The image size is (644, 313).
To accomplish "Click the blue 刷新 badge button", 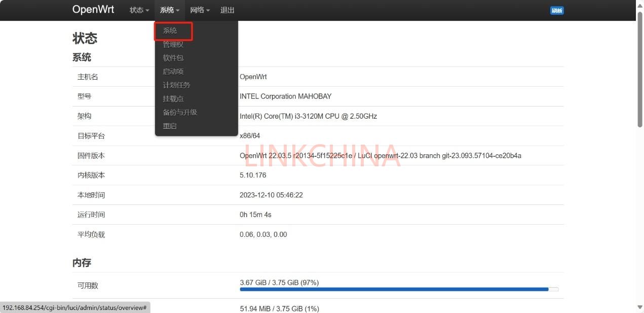I will 557,11.
